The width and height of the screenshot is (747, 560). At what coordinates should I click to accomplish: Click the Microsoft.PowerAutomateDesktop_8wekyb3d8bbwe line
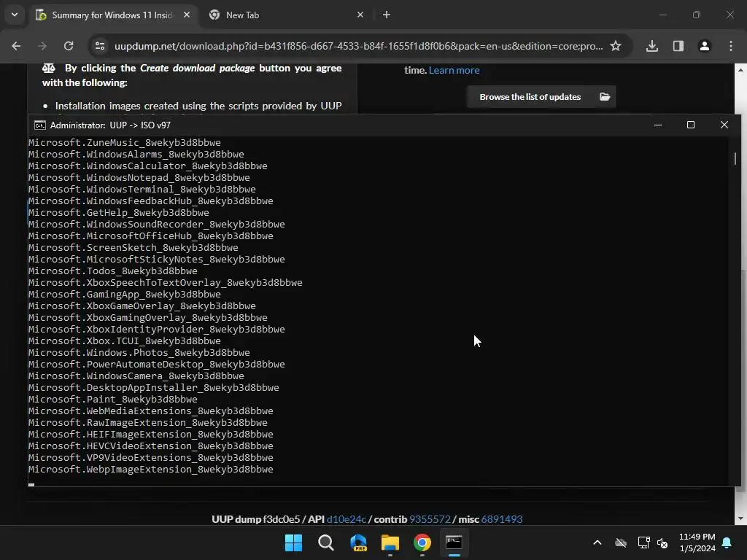click(157, 365)
